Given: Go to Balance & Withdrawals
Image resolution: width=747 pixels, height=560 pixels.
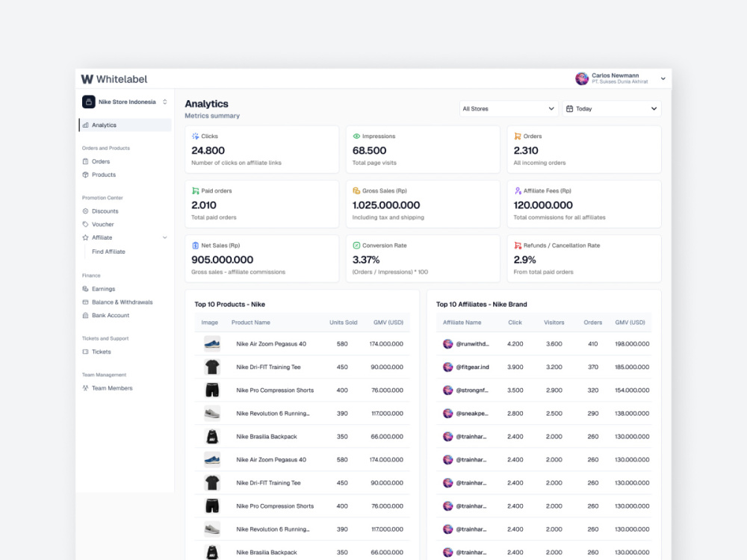Looking at the screenshot, I should [122, 302].
